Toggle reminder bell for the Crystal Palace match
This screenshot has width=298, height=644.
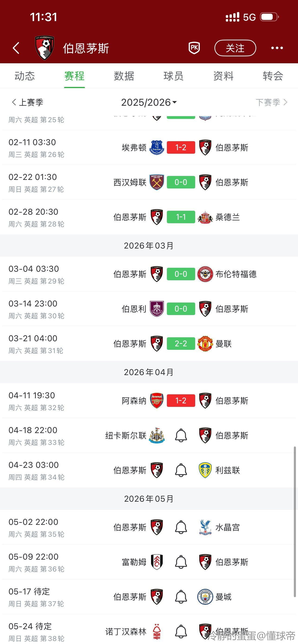181,527
